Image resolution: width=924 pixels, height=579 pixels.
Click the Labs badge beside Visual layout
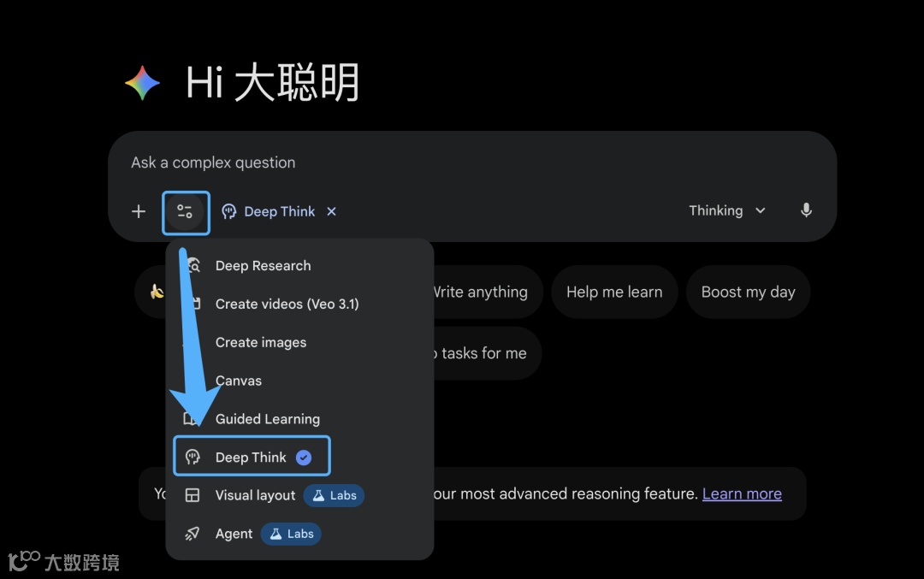(335, 495)
